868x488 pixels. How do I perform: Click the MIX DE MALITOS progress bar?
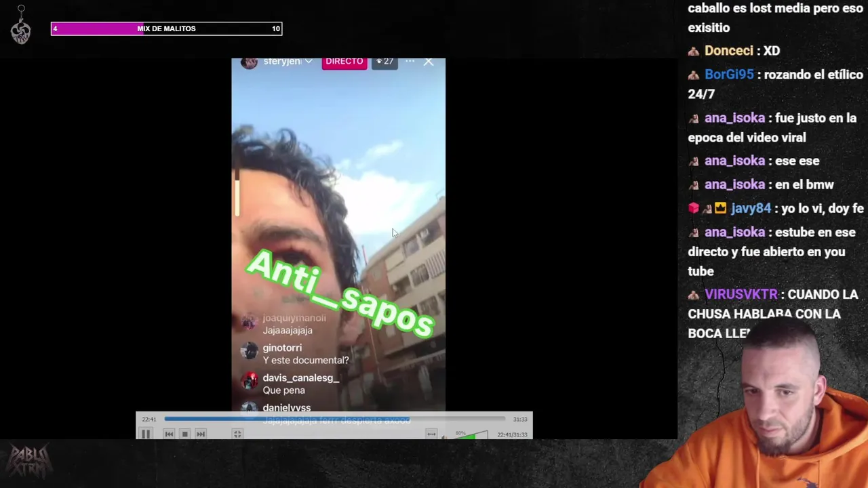(x=166, y=28)
